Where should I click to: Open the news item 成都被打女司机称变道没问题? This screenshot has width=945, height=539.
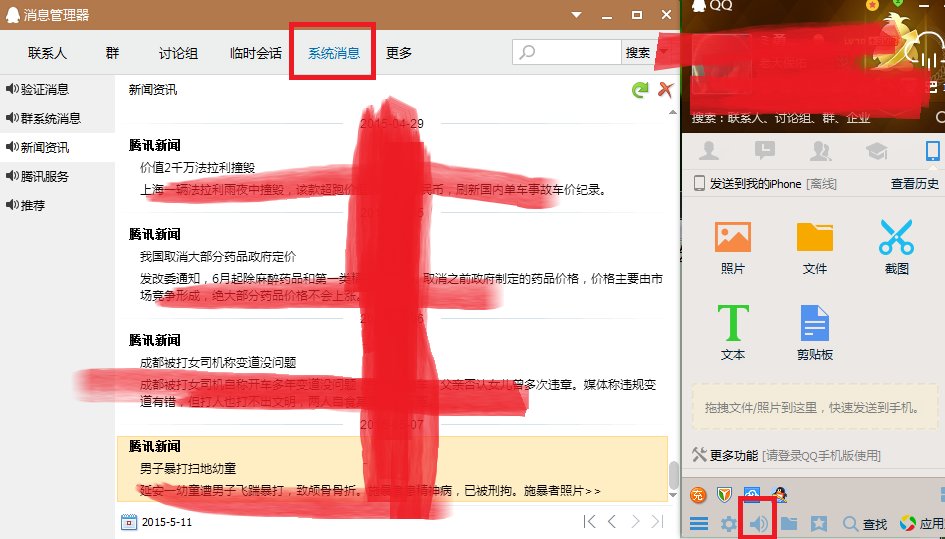point(218,362)
